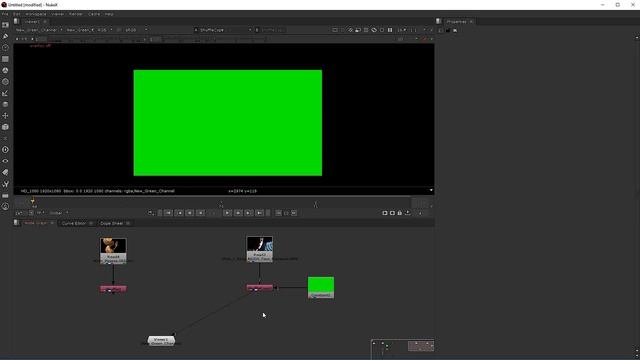Open the Other nodes toolbar menu
This screenshot has width=640, height=360.
pos(5,196)
